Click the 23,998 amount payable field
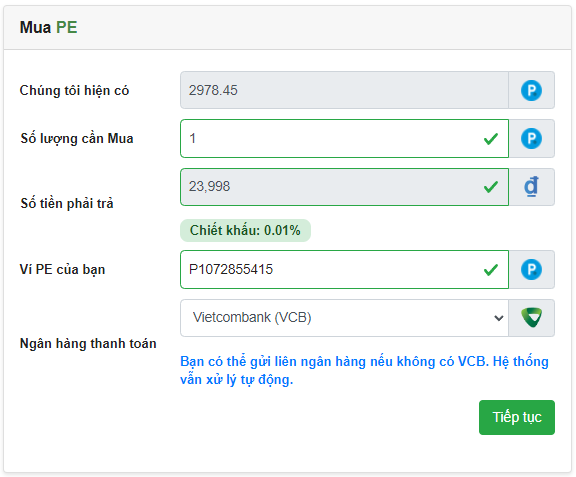The image size is (576, 477). (344, 187)
